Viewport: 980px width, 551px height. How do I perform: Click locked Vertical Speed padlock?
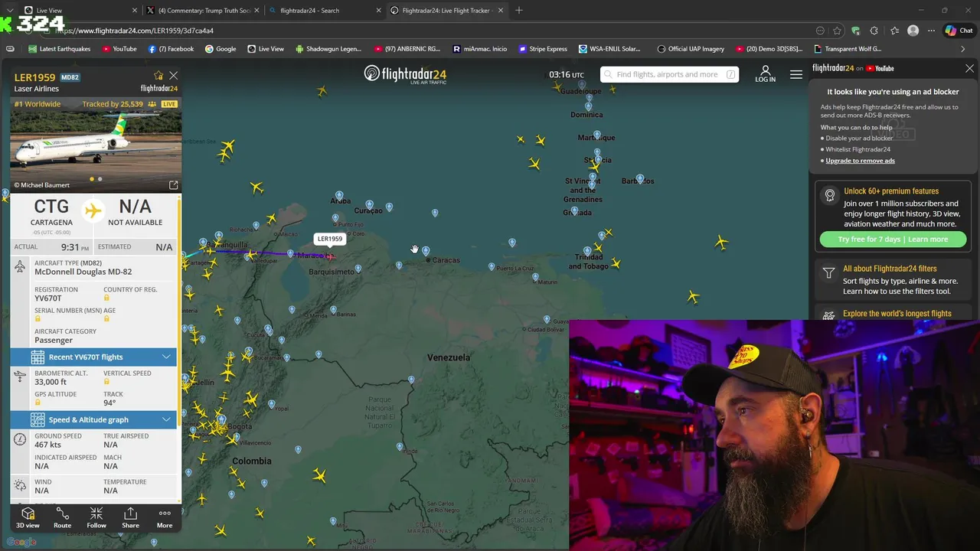coord(106,381)
